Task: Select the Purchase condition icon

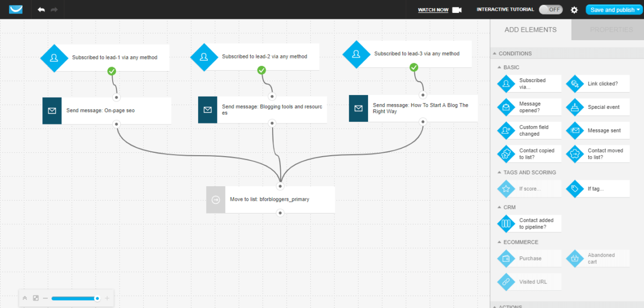Action: point(506,259)
